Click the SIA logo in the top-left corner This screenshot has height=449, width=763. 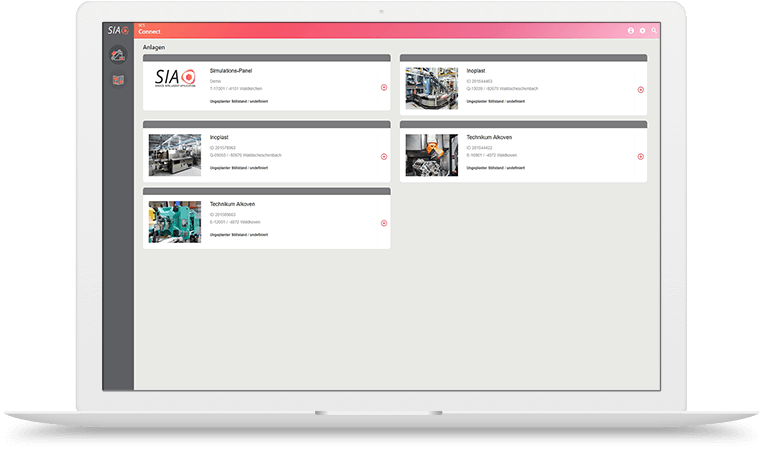(x=118, y=30)
